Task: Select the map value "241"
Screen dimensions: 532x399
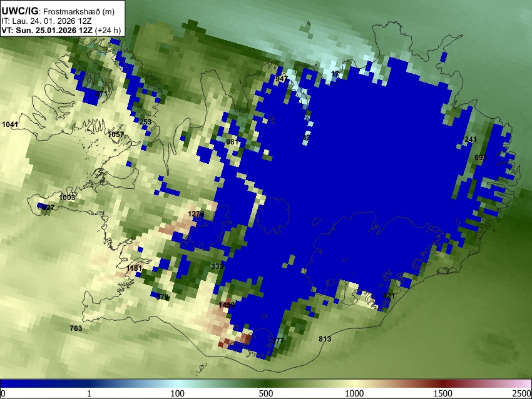Action: click(x=471, y=139)
